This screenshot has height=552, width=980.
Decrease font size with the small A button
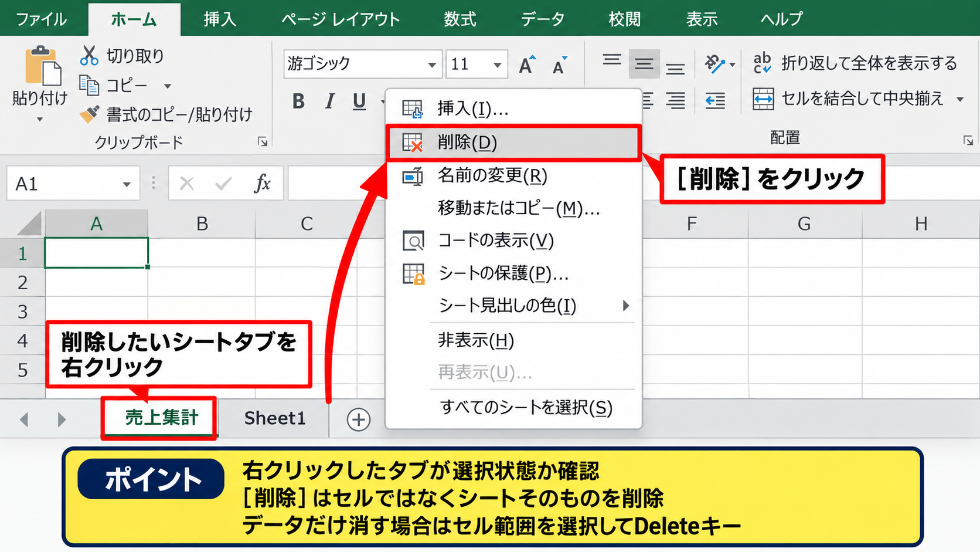click(x=560, y=66)
